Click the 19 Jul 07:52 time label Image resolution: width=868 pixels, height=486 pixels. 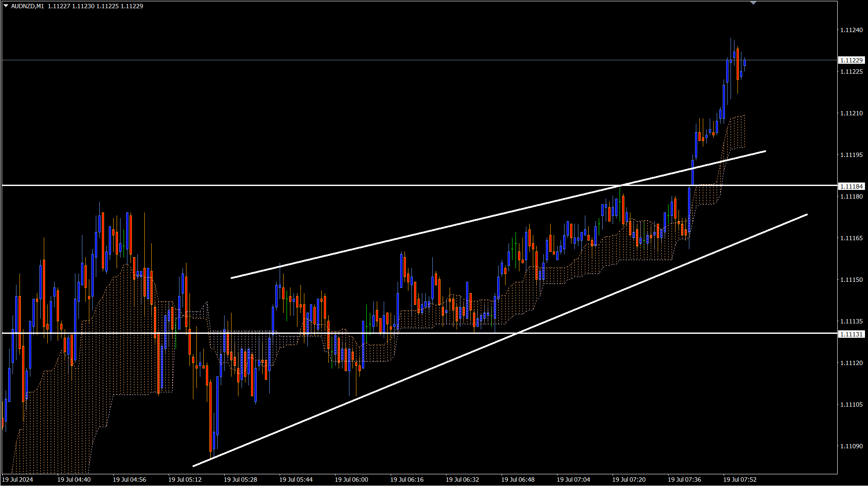click(x=740, y=479)
